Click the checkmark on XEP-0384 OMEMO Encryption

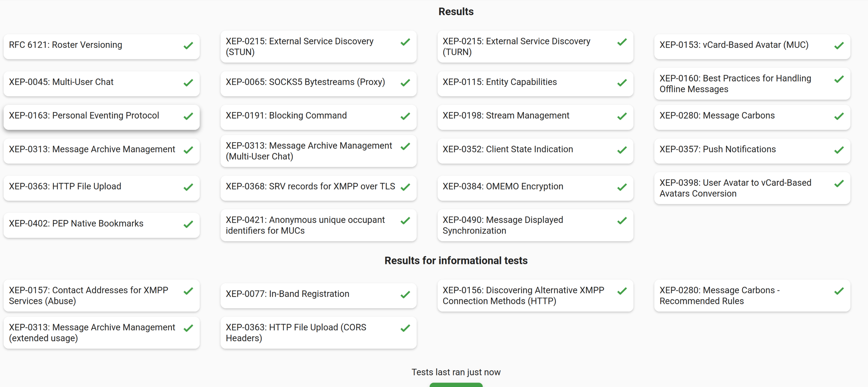coord(622,187)
